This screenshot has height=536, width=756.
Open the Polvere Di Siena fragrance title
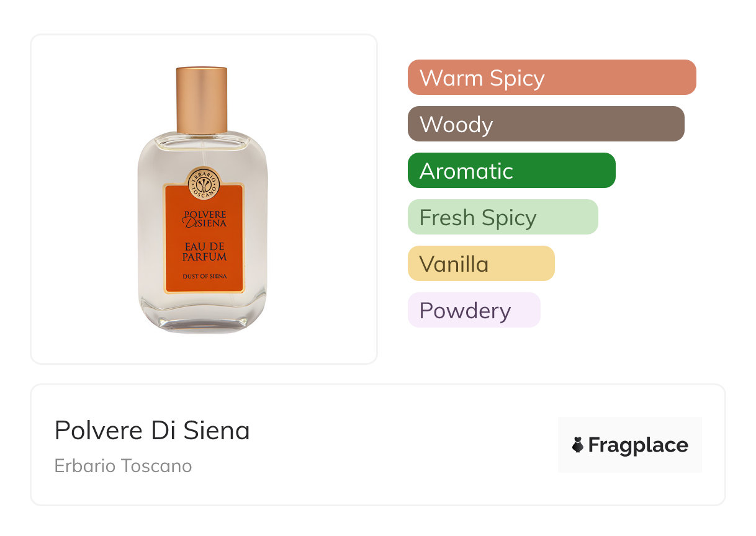(152, 431)
